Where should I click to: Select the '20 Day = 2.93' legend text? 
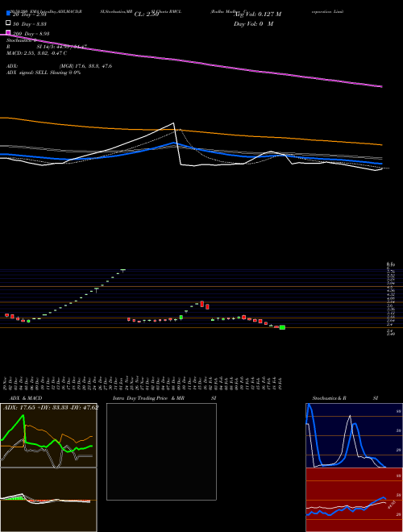(29, 15)
